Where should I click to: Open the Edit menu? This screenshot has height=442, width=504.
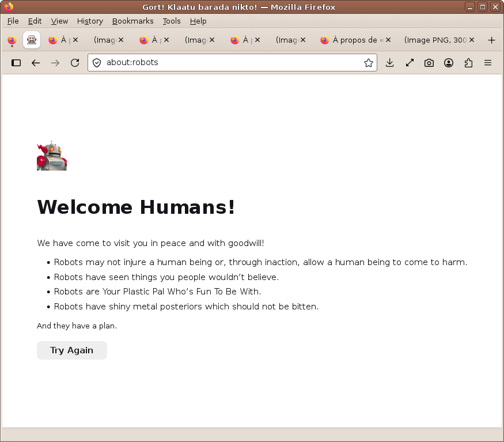click(35, 21)
